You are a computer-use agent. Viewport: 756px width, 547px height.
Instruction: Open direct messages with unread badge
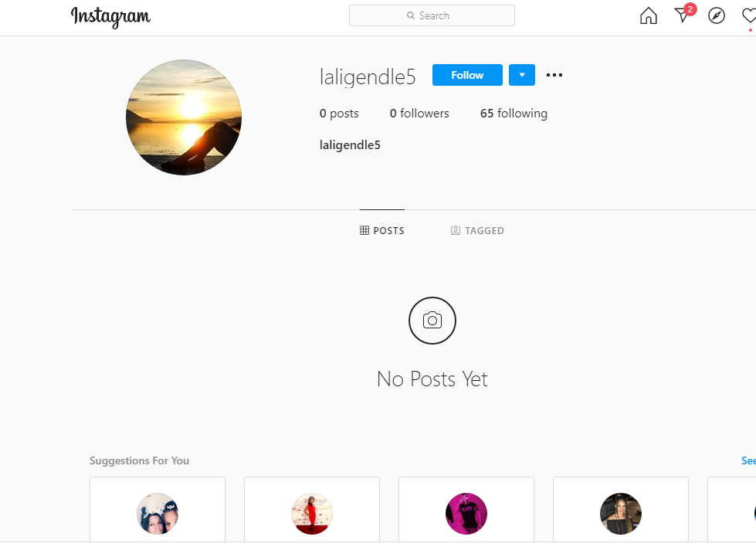(683, 15)
